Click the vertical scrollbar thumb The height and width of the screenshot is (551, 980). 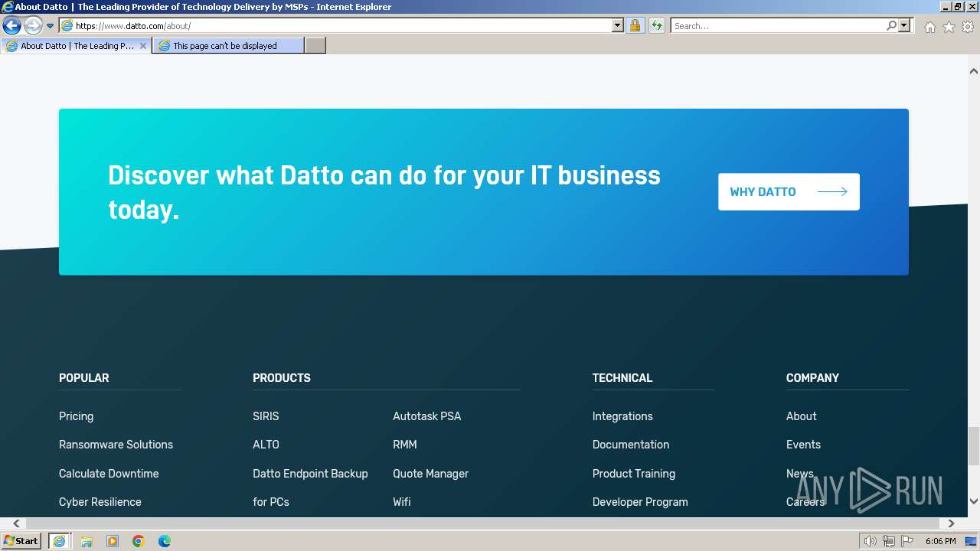pyautogui.click(x=973, y=446)
